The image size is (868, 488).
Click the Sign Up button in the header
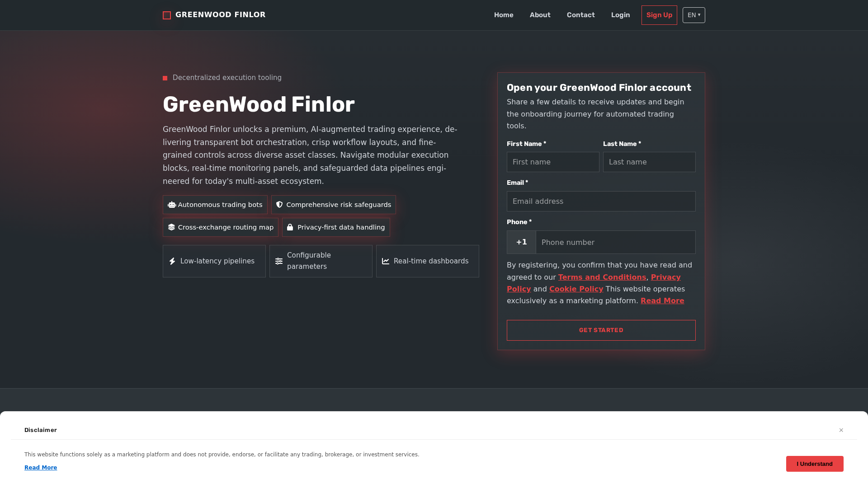point(659,15)
